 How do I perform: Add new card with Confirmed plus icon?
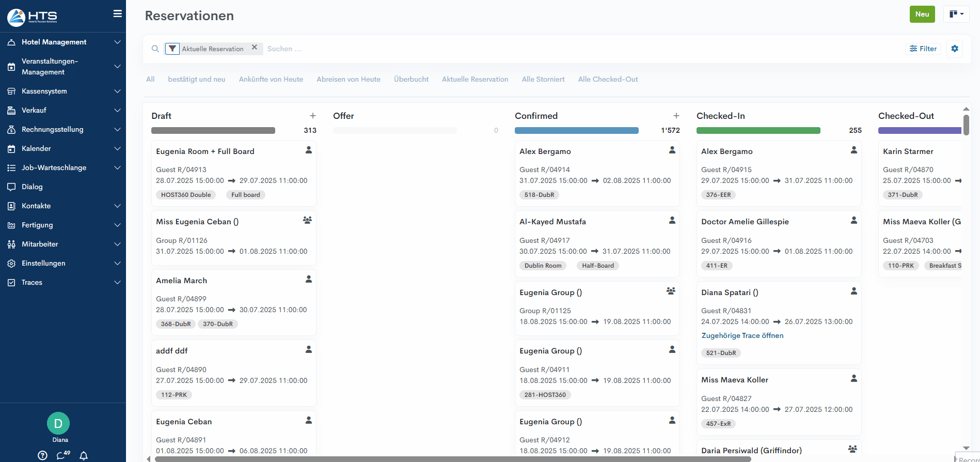pyautogui.click(x=676, y=116)
